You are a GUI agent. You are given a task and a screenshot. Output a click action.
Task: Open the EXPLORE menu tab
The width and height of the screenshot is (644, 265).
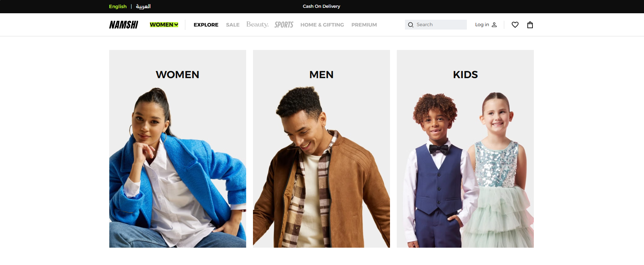click(x=206, y=25)
